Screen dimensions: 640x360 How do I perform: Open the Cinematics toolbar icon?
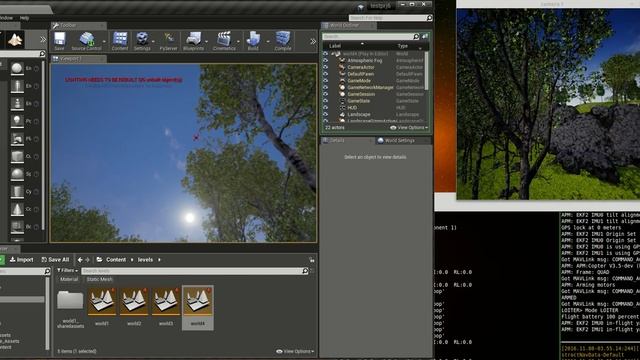[224, 39]
